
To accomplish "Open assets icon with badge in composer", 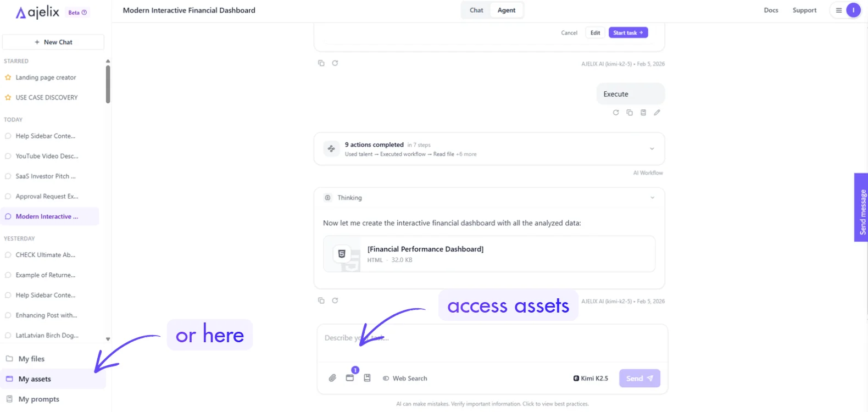I will point(350,378).
